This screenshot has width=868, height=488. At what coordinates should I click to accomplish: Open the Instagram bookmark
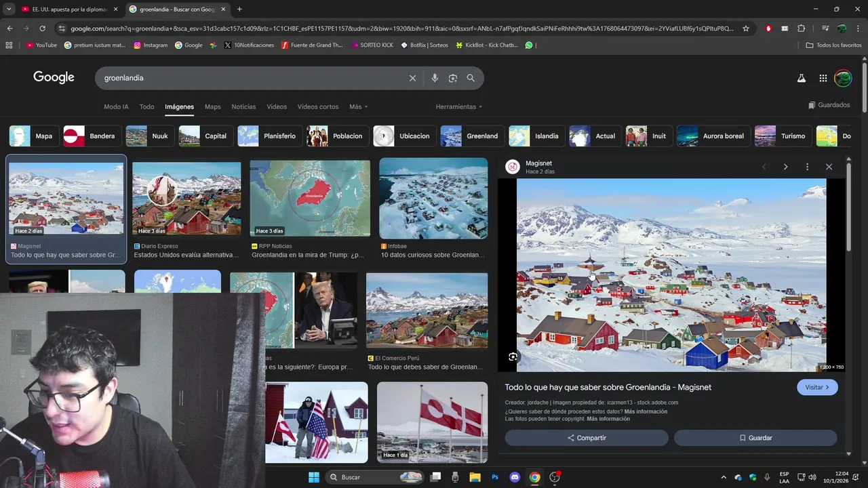point(151,45)
